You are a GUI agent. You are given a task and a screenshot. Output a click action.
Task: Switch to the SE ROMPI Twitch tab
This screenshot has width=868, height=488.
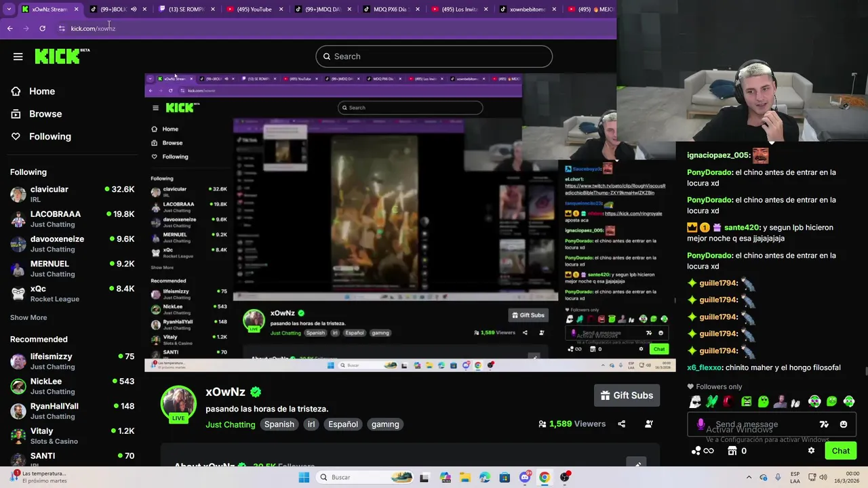[x=186, y=9]
